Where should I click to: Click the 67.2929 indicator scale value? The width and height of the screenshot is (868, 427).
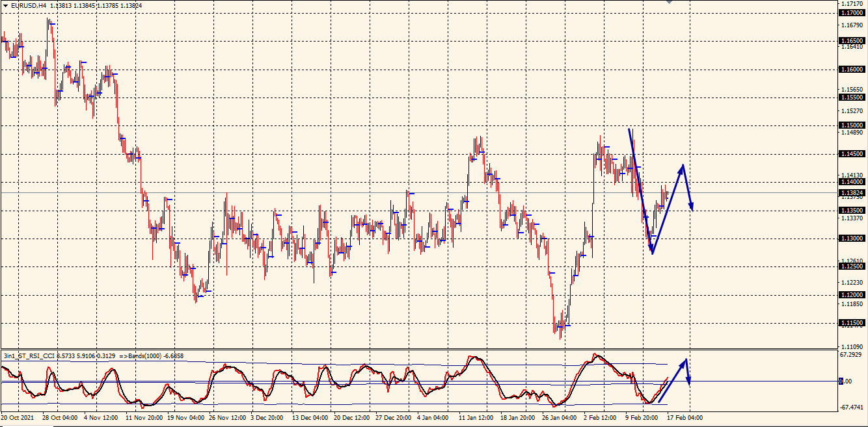tap(853, 356)
